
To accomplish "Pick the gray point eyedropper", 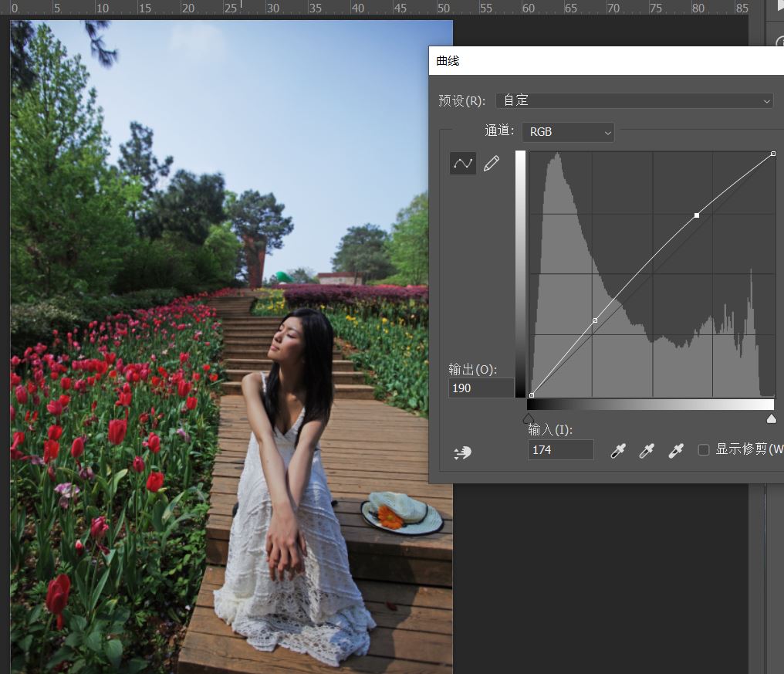I will coord(647,450).
